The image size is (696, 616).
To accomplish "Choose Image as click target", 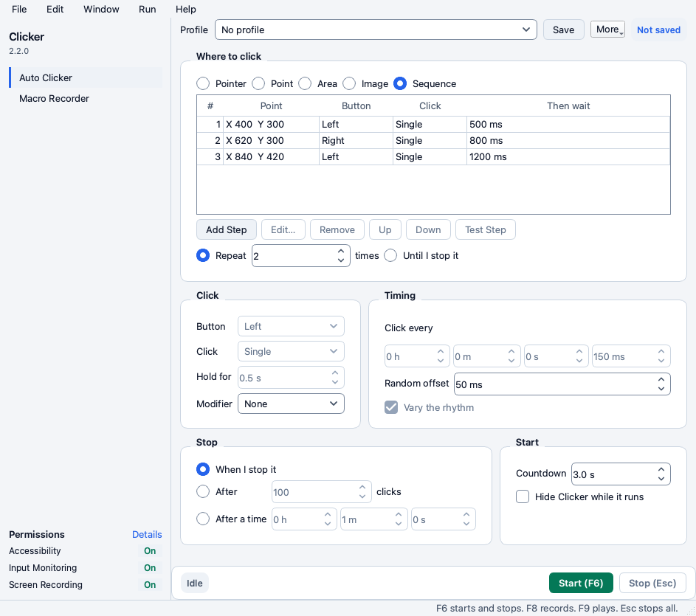I will point(349,83).
